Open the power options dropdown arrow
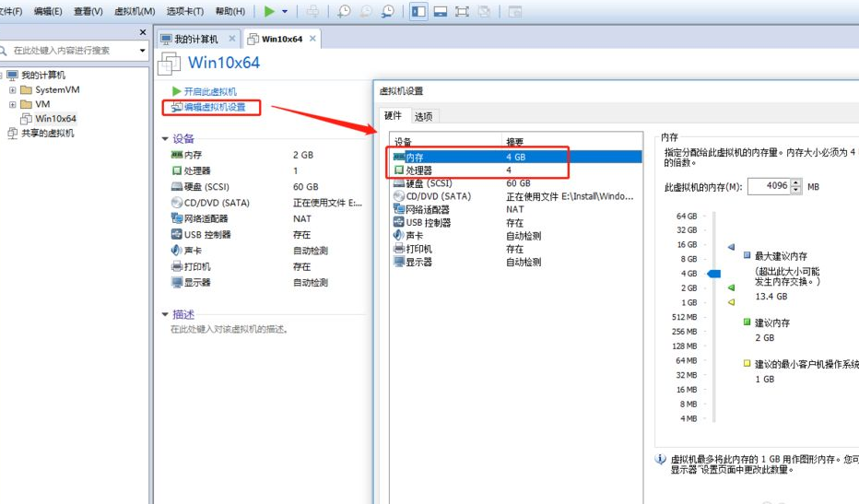This screenshot has height=504, width=859. click(x=285, y=12)
